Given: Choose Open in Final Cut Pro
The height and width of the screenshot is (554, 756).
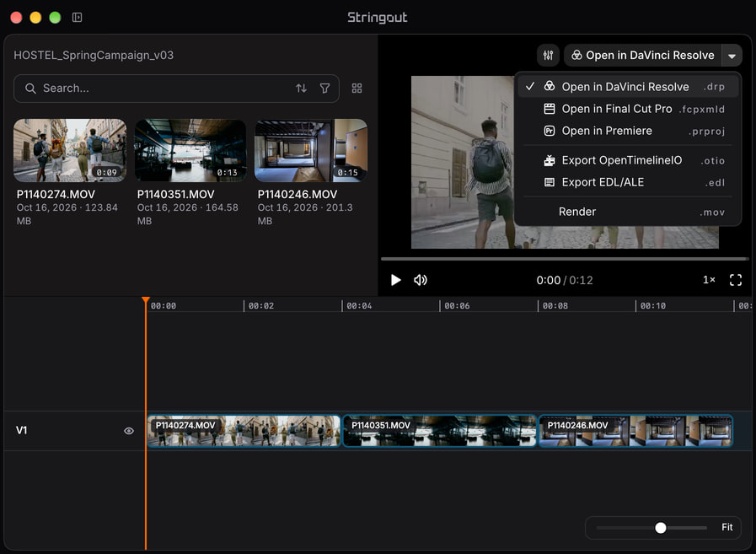Looking at the screenshot, I should pos(628,109).
